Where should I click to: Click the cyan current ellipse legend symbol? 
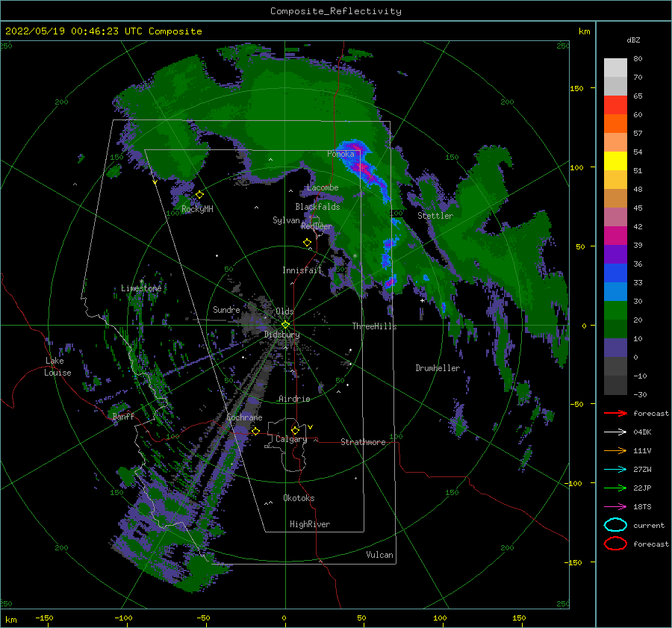[615, 525]
